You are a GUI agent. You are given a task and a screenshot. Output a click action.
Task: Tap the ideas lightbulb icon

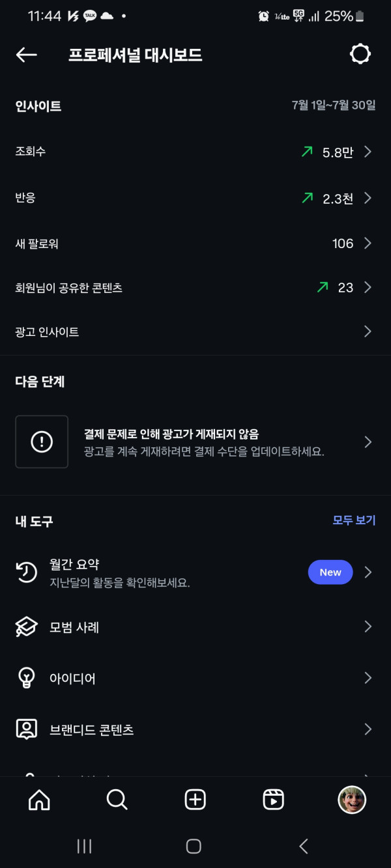[27, 678]
